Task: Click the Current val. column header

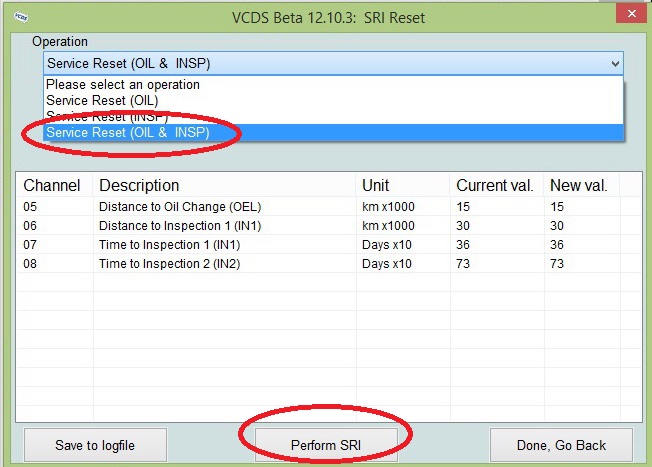Action: [494, 185]
